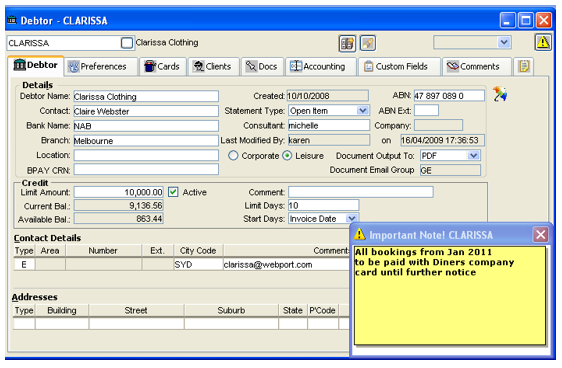
Task: Click the P'Code column header in Addresses
Action: [323, 310]
